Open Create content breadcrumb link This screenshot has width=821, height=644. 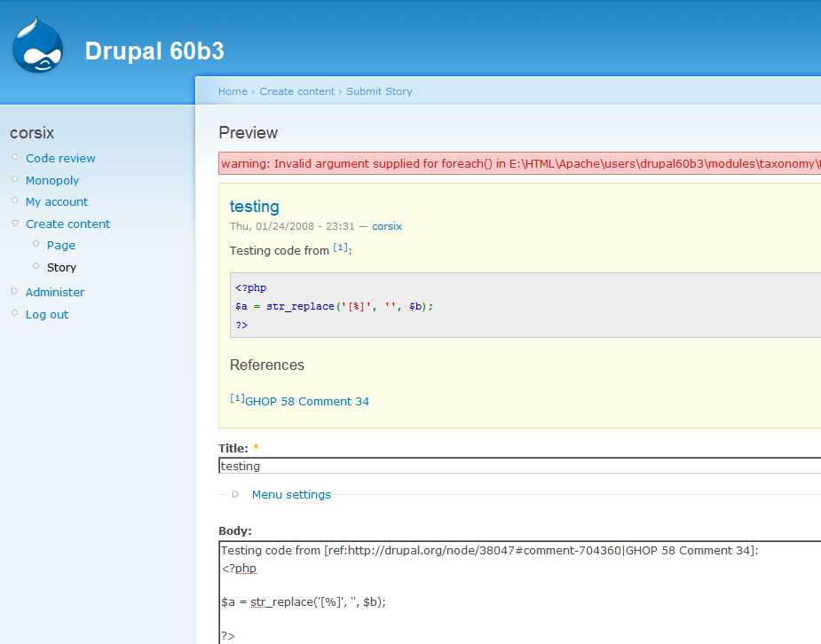click(x=296, y=91)
